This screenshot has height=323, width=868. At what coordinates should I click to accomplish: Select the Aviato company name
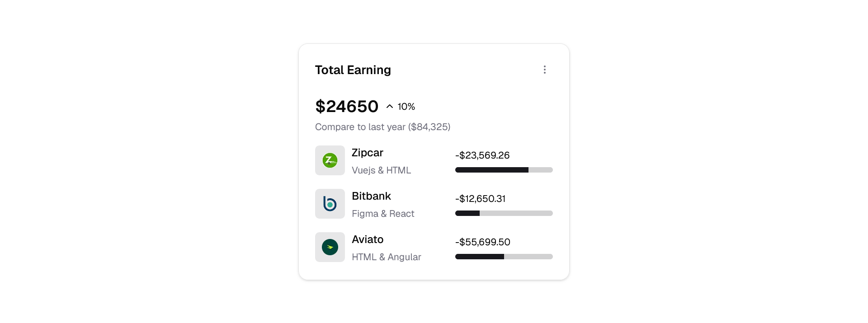368,239
